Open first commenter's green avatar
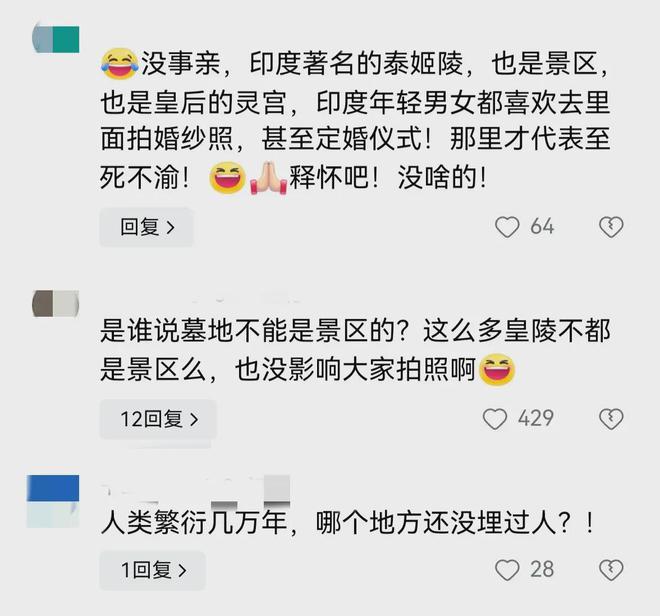 coord(56,39)
